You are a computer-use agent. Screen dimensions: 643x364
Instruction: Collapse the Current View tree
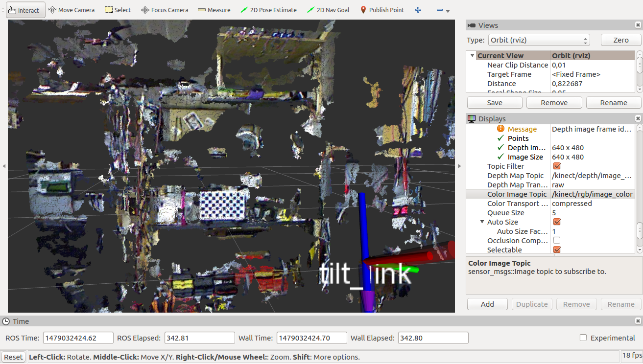pyautogui.click(x=472, y=56)
